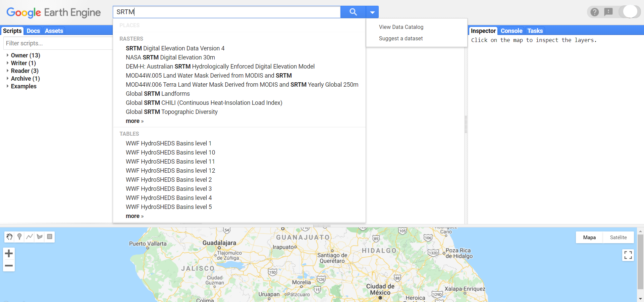
Task: Click the map panel resize handle
Action: coord(322,226)
